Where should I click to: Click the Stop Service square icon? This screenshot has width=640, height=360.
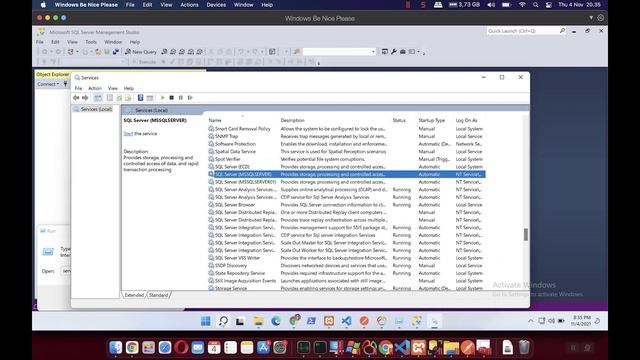(x=172, y=98)
